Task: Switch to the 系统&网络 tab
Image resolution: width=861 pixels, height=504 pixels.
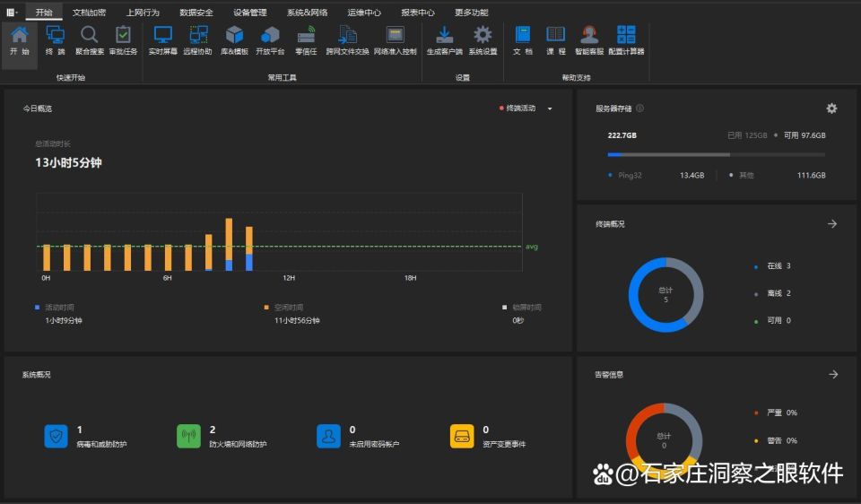Action: click(x=307, y=12)
